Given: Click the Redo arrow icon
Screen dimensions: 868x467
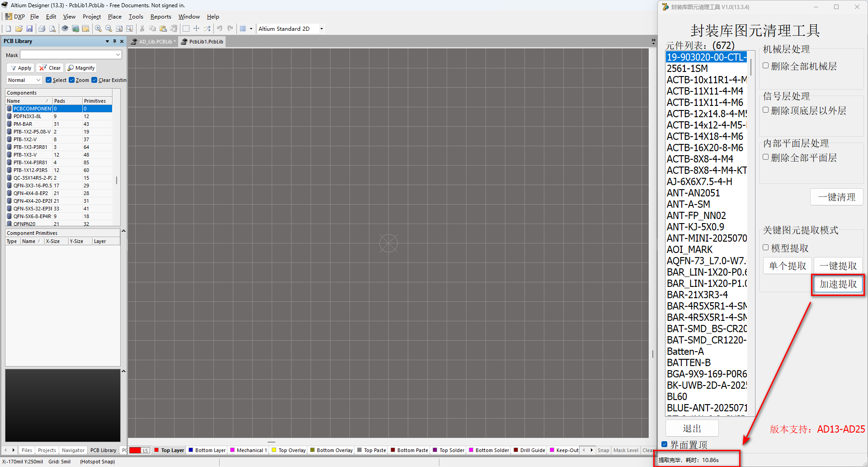Looking at the screenshot, I should click(x=230, y=29).
